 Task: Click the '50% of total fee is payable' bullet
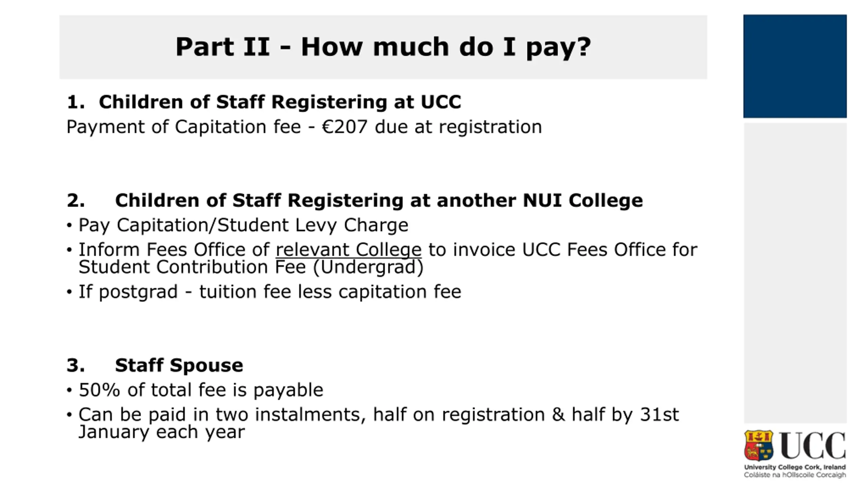pyautogui.click(x=201, y=390)
